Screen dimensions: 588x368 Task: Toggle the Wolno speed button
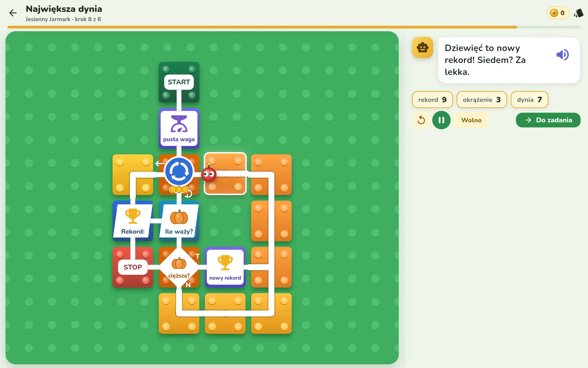pyautogui.click(x=472, y=120)
